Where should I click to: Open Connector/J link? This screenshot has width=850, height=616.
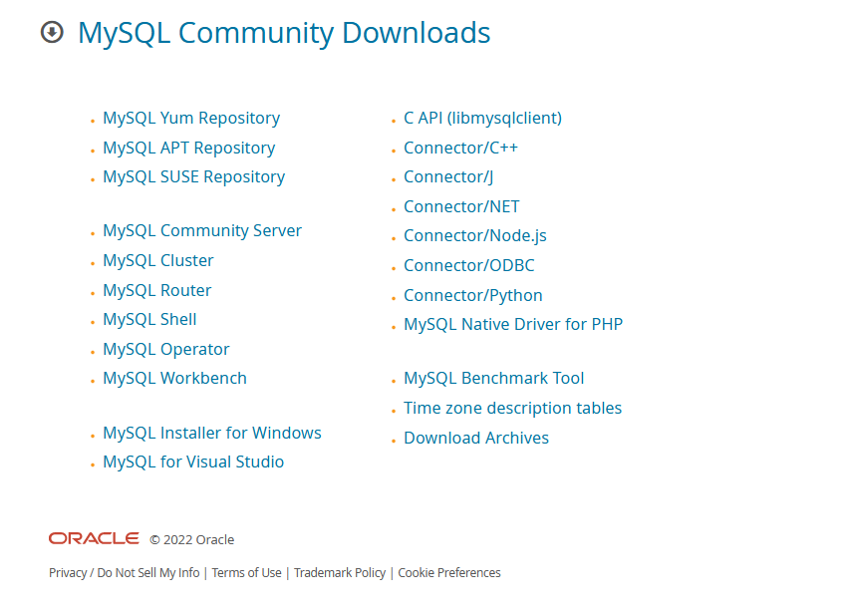pos(448,176)
